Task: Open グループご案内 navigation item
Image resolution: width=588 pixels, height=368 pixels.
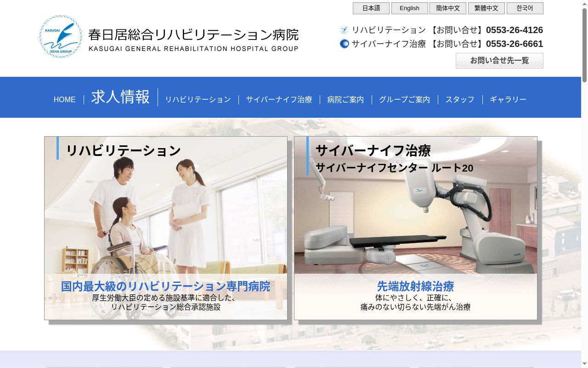Action: 405,99
